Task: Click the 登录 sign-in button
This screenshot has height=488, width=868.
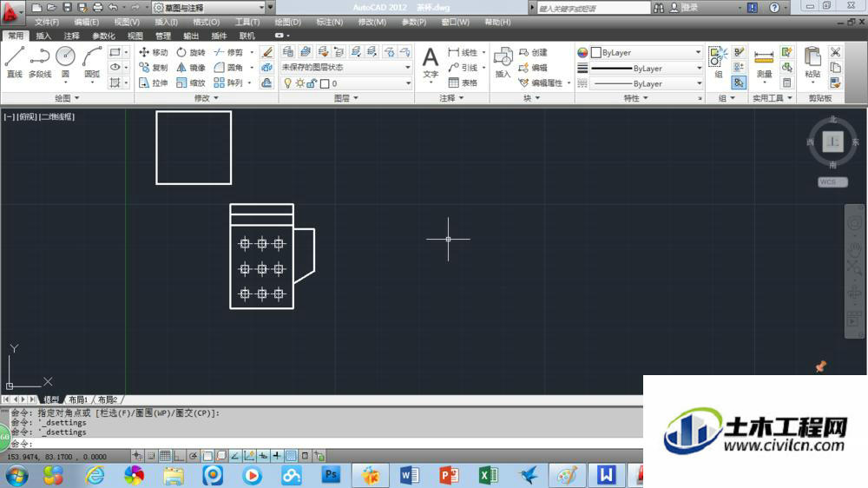Action: click(x=684, y=8)
